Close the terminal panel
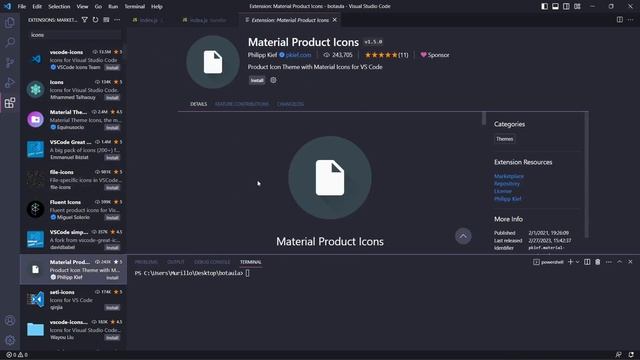Screen dimensions: 640x360 coord(630,262)
